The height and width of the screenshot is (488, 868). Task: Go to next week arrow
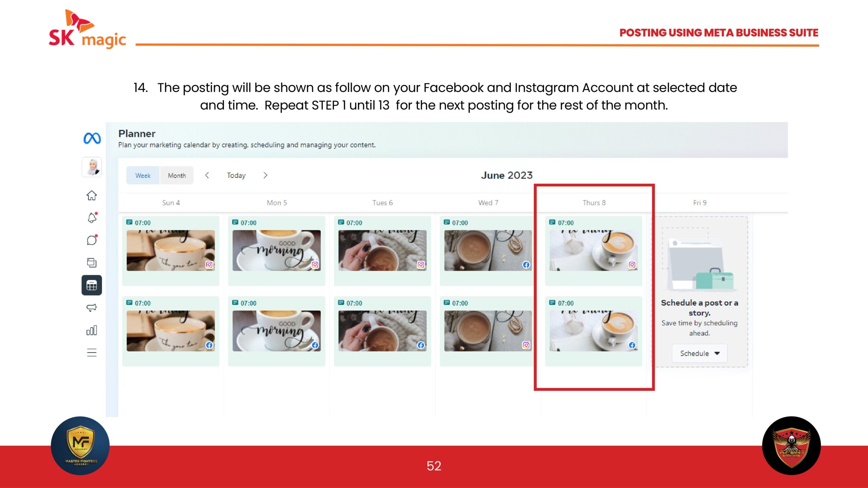(265, 175)
